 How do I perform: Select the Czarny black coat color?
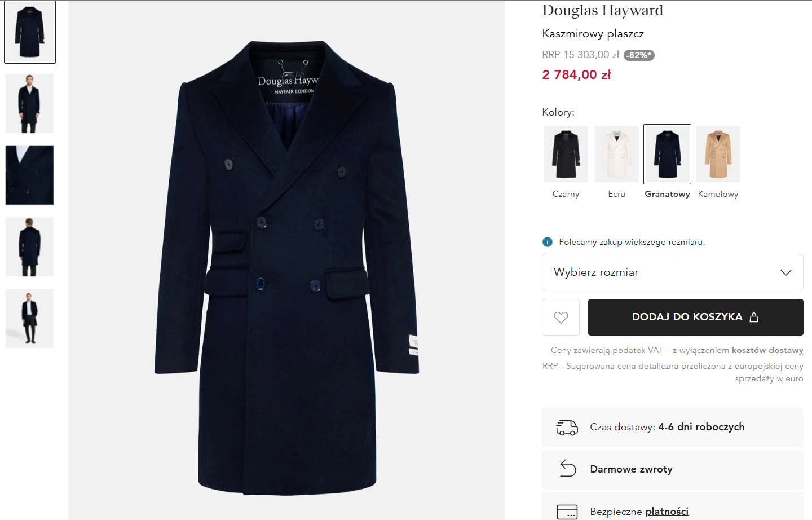tap(566, 154)
